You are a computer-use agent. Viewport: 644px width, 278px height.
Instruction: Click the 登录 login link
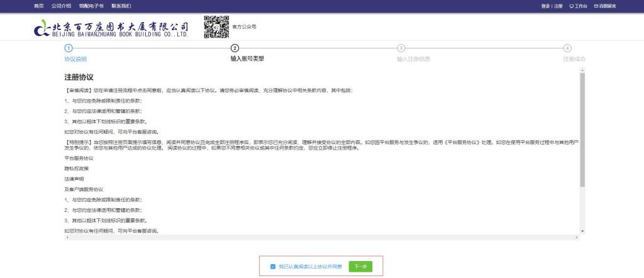545,6
